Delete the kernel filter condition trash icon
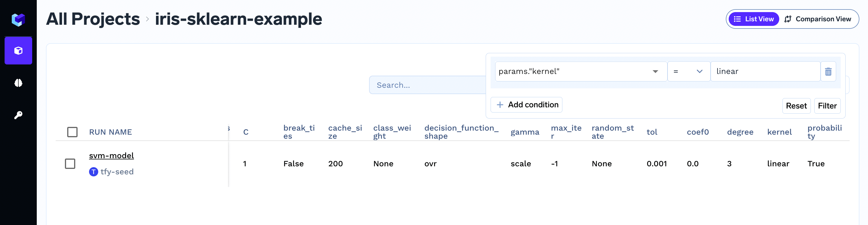 tap(828, 72)
